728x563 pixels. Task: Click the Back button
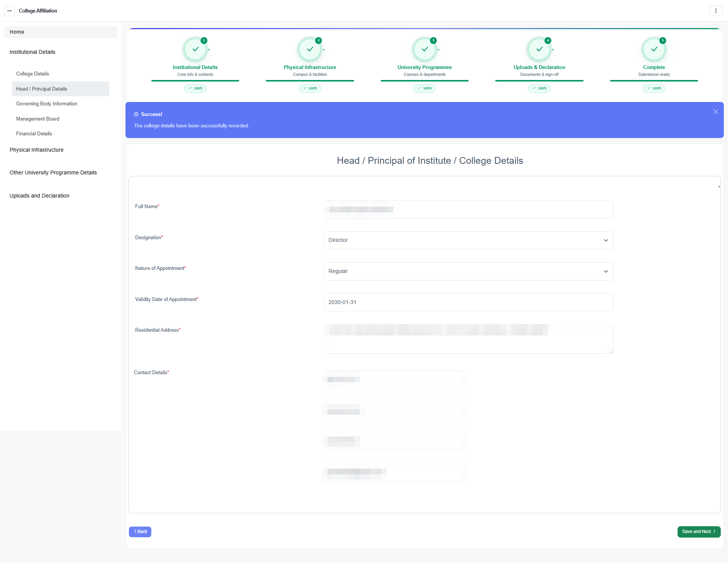click(x=140, y=532)
